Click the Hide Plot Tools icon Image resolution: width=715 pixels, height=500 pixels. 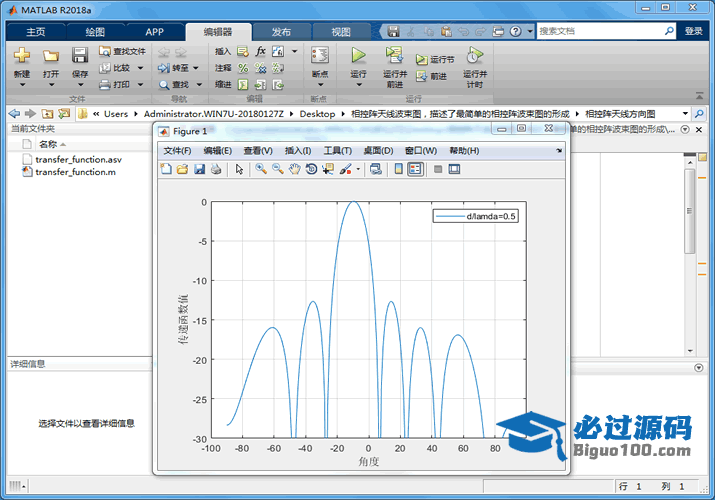tap(438, 169)
